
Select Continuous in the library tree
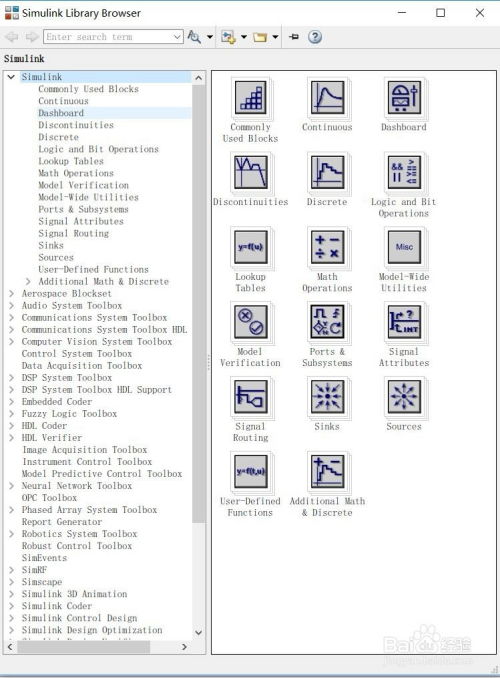(63, 101)
